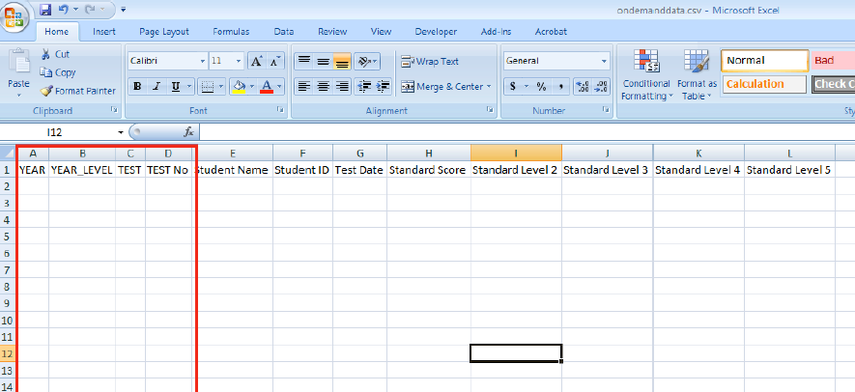Switch to the Insert tab
The width and height of the screenshot is (855, 392).
click(104, 32)
